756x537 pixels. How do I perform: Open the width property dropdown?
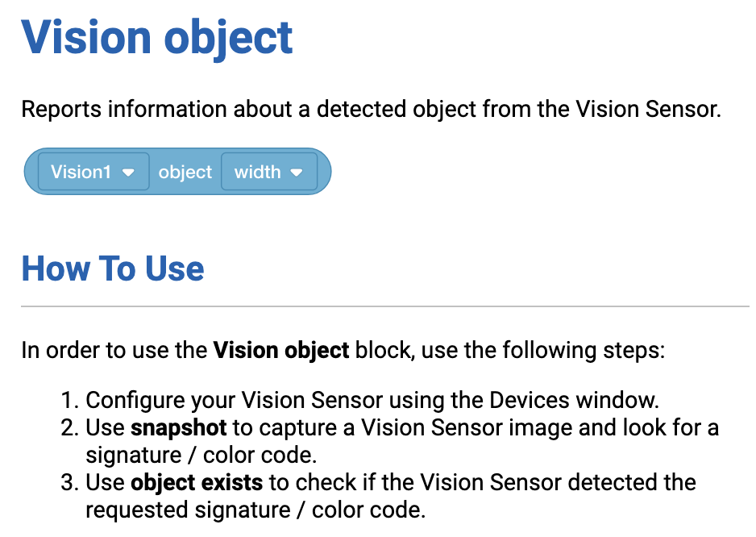[x=269, y=172]
